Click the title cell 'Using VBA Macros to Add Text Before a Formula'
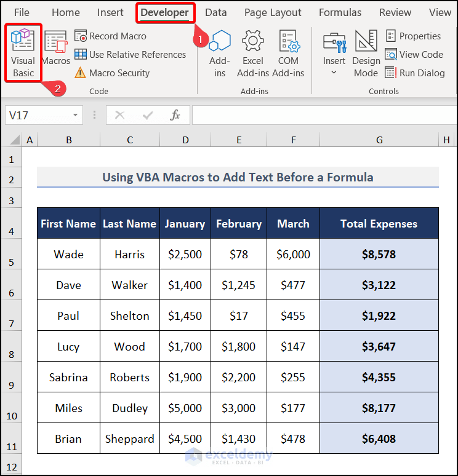458x476 pixels. pos(238,177)
